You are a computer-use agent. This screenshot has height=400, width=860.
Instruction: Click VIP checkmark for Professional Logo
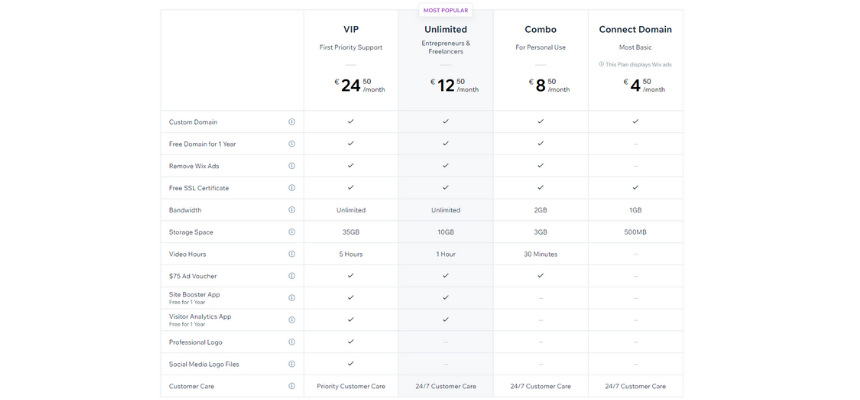click(x=351, y=341)
